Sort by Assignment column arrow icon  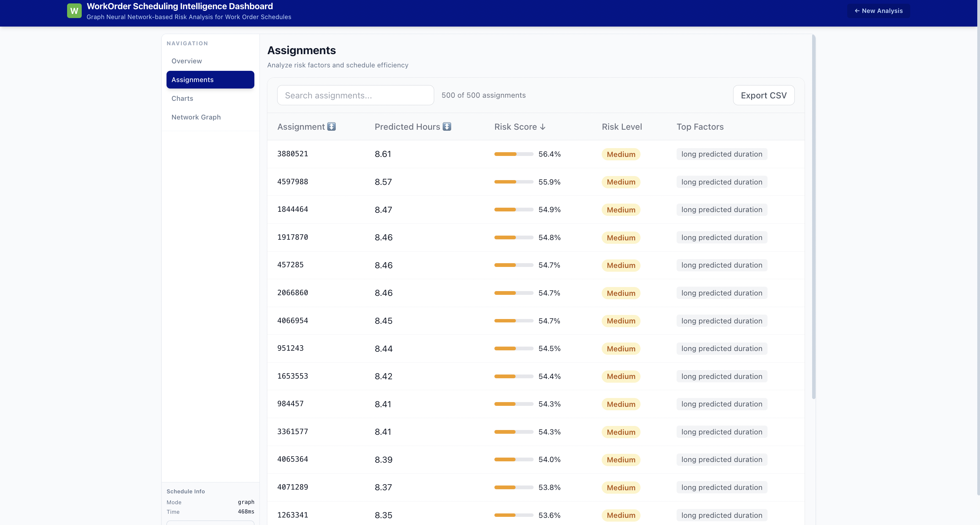pos(331,127)
